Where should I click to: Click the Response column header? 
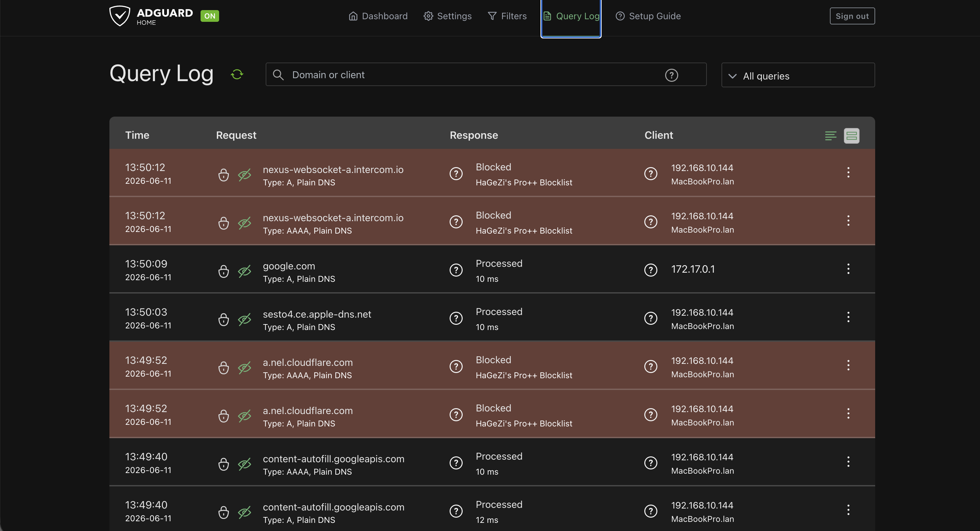[x=474, y=135]
